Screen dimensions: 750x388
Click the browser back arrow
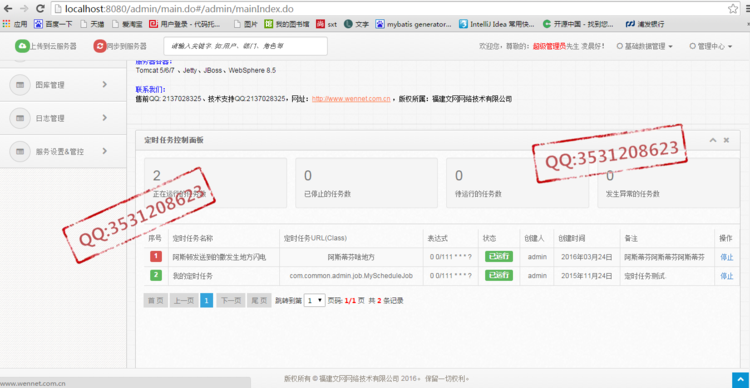pos(8,9)
